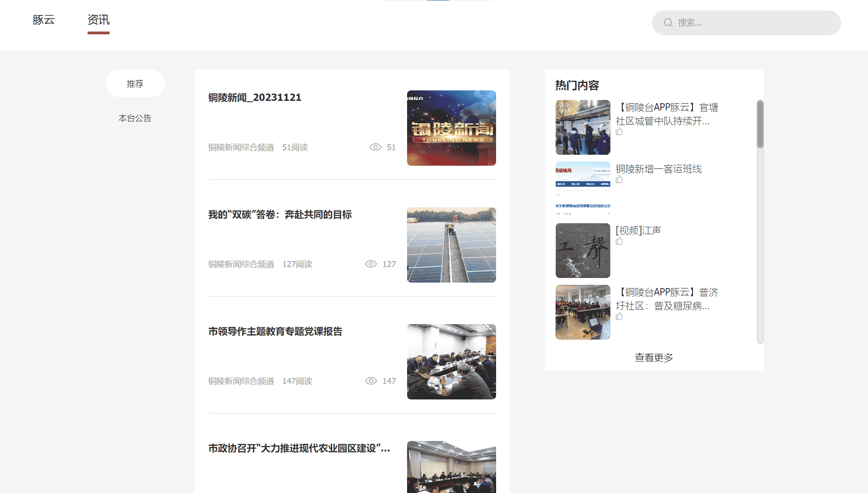Click 查看更多 under hot content

tap(654, 358)
